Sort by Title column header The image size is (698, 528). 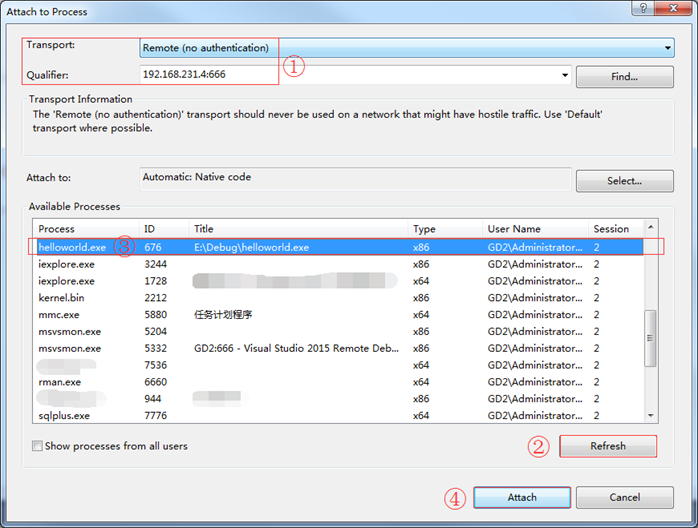tap(298, 229)
